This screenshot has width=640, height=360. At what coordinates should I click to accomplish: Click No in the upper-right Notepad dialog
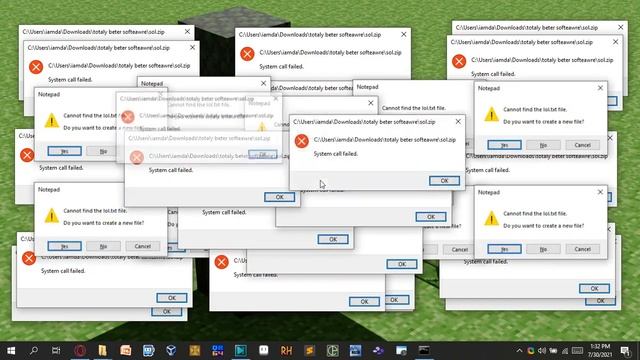[543, 145]
